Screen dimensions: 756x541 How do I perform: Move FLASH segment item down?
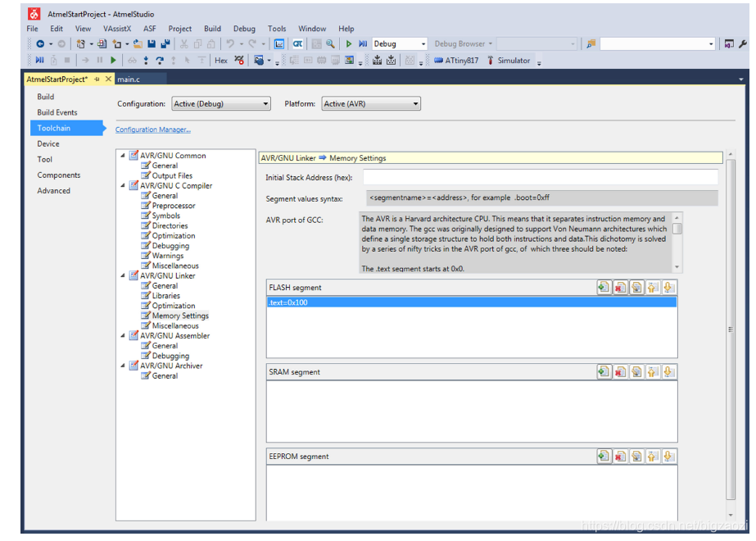[668, 288]
